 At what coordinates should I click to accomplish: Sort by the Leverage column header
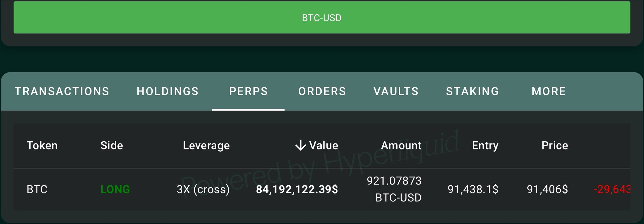(x=206, y=145)
